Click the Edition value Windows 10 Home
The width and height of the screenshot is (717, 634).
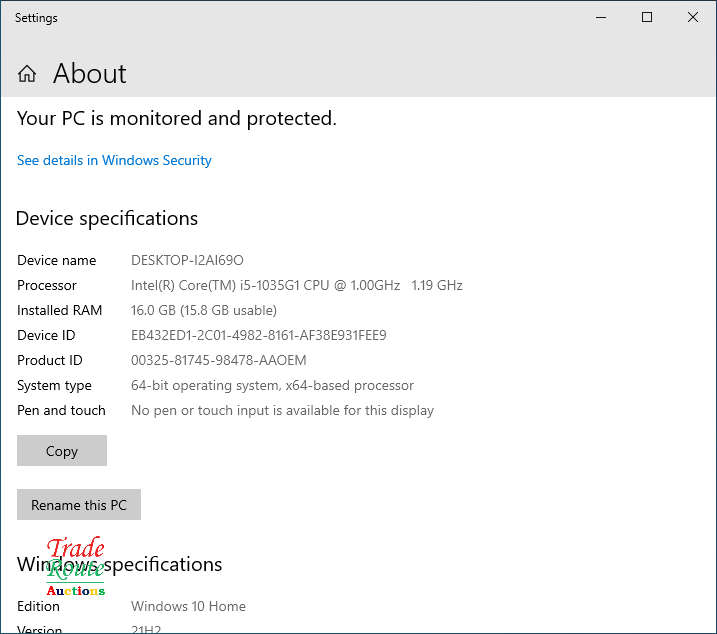pyautogui.click(x=188, y=606)
